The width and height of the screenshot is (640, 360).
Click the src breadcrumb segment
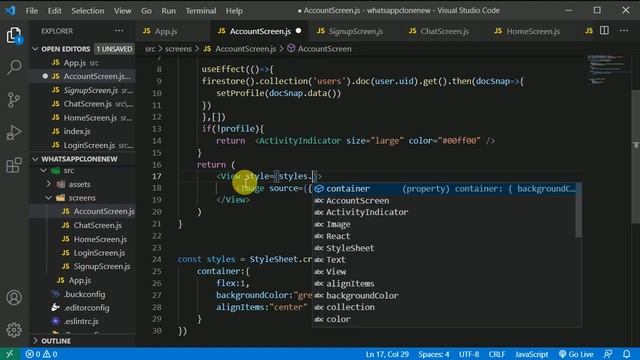tap(150, 49)
